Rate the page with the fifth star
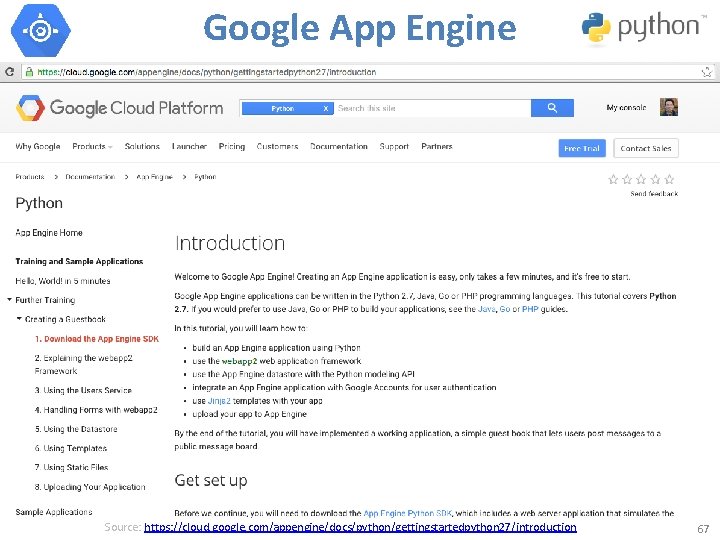720x540 pixels. click(669, 179)
